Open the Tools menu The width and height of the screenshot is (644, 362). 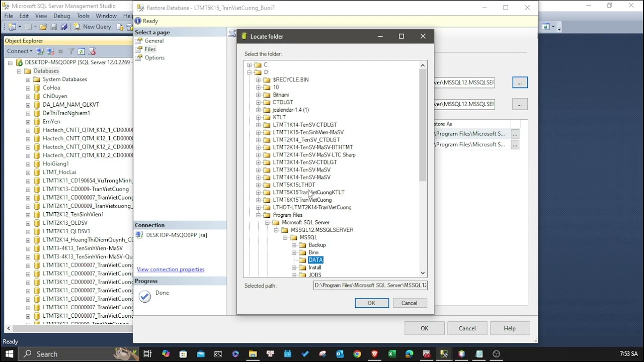pos(83,16)
